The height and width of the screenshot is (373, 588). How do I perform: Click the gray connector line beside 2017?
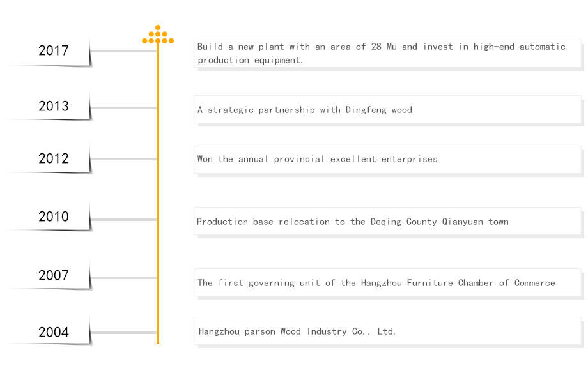(124, 50)
